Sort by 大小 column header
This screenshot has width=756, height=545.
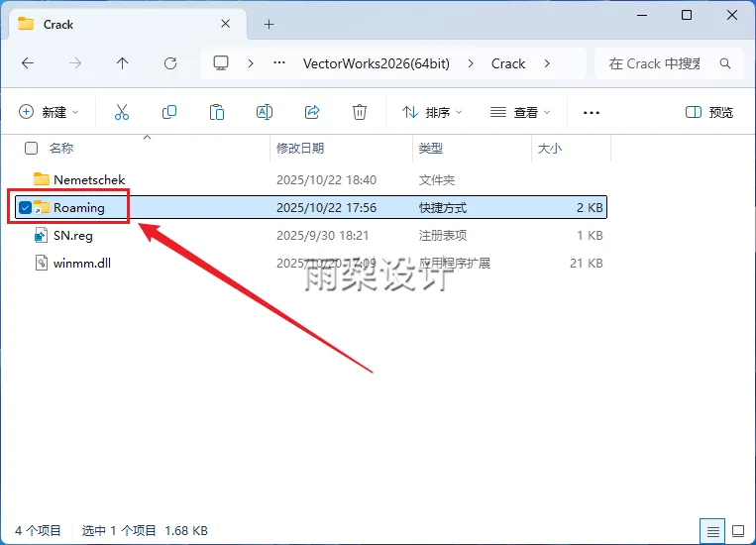pyautogui.click(x=550, y=148)
